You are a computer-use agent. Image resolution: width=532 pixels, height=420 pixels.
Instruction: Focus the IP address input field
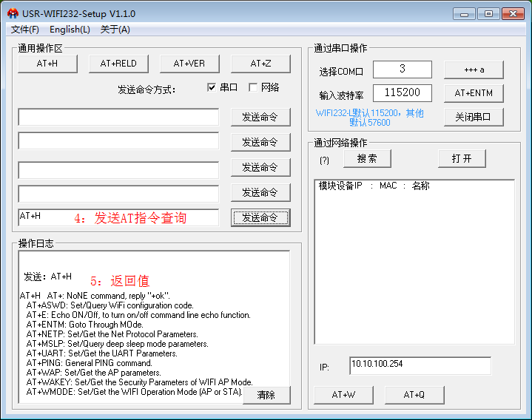click(x=420, y=366)
